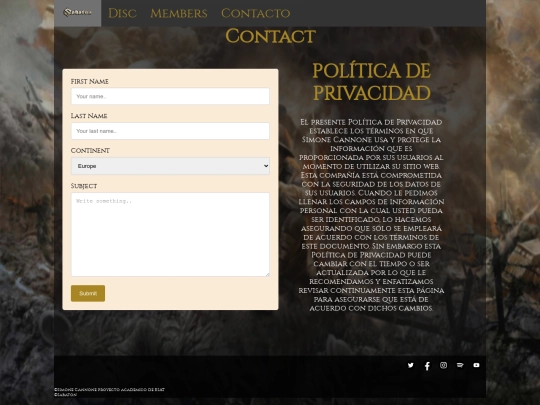Click the 'First Name' label
This screenshot has height=405, width=540.
(x=90, y=82)
